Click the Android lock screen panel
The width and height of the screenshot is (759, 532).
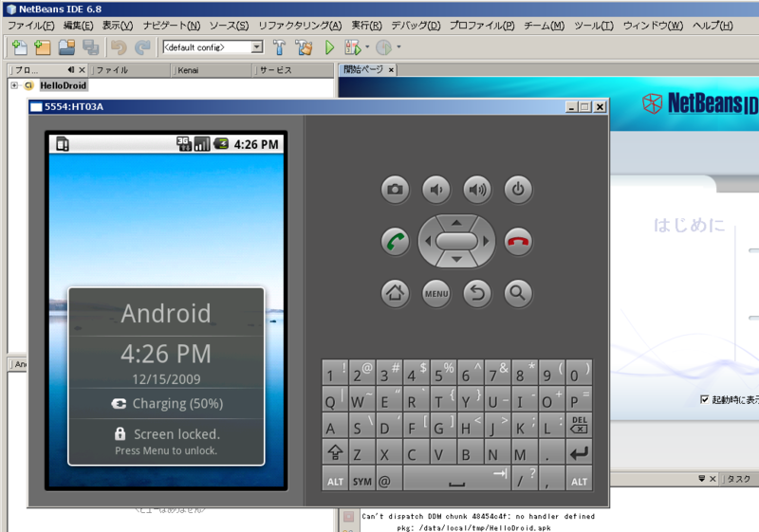point(167,376)
